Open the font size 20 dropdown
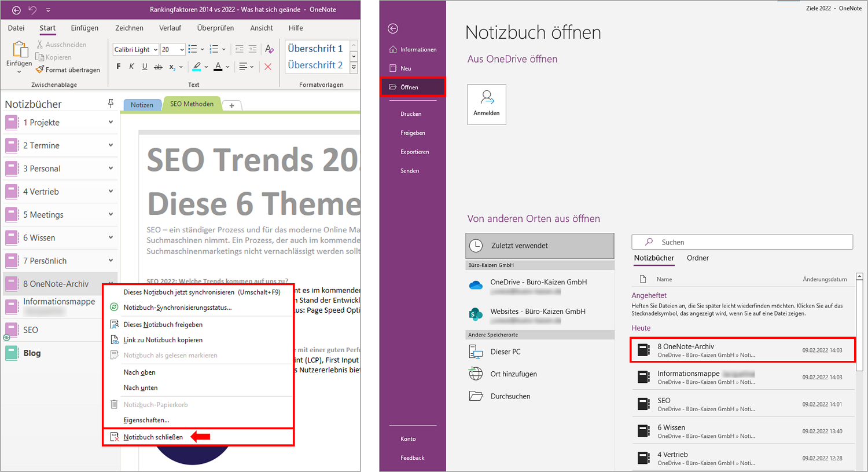Viewport: 868px width, 472px height. coord(182,50)
